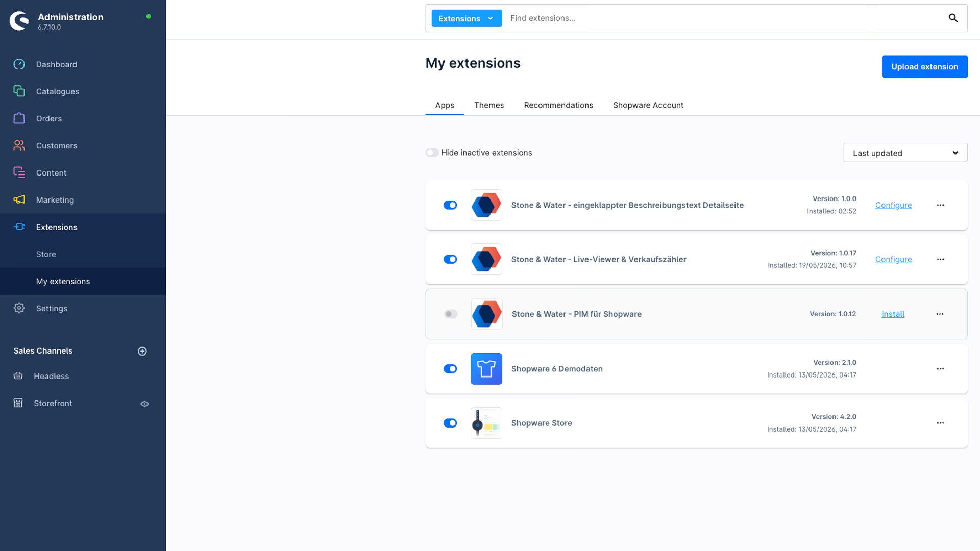The image size is (980, 551).
Task: Open options menu for PIM für Shopware
Action: (x=940, y=314)
